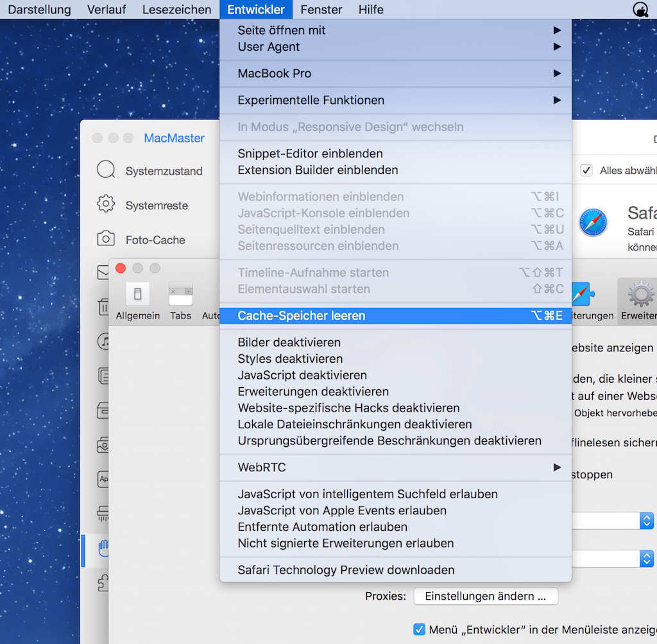Choose JavaScript deaktivieren

(x=395, y=375)
